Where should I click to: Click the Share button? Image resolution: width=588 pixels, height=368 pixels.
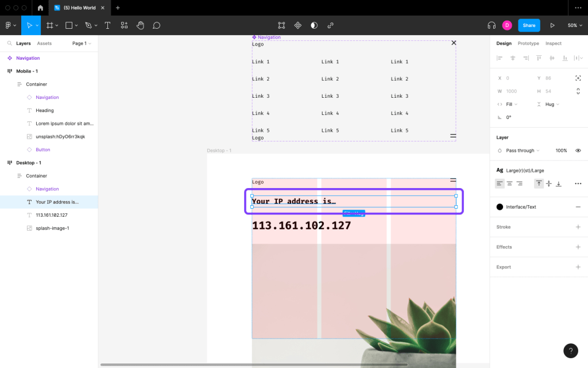528,25
